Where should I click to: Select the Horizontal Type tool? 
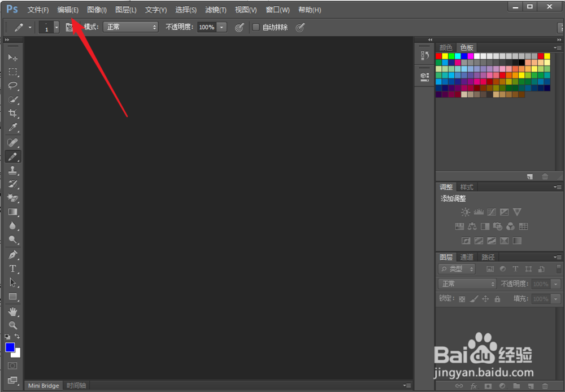pos(12,269)
